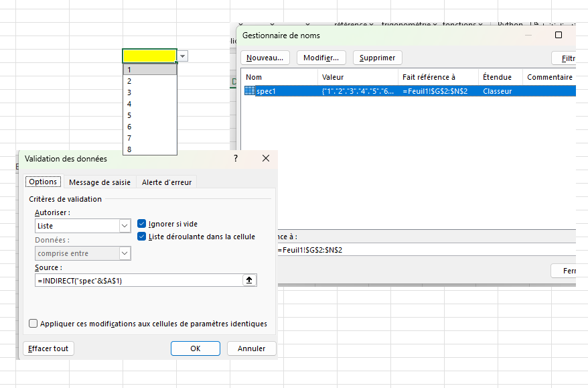Close the Validation des données dialog
This screenshot has width=588, height=388.
(266, 159)
